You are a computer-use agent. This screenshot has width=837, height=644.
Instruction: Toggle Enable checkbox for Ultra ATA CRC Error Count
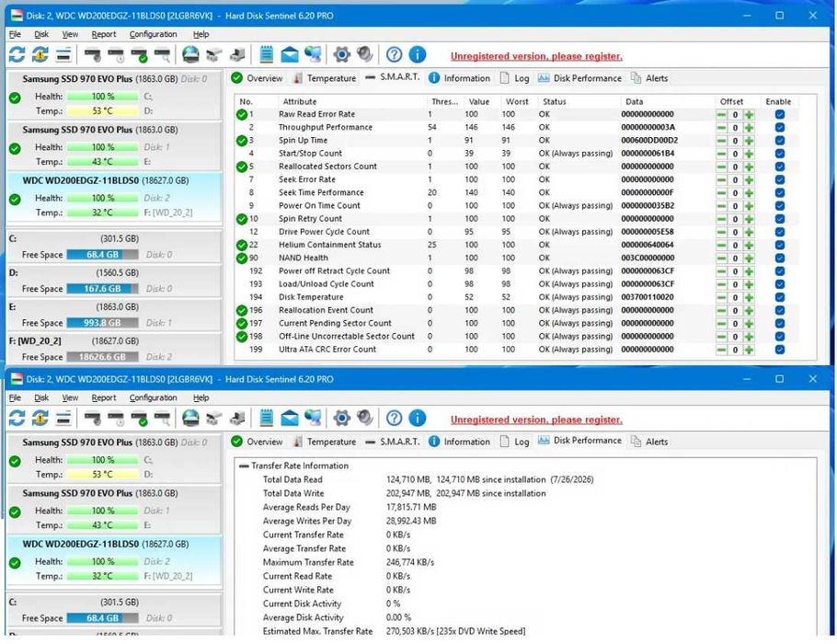779,350
